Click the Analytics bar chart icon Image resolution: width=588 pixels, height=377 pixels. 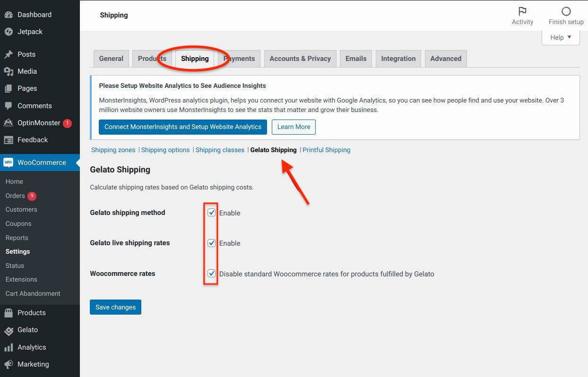[9, 347]
